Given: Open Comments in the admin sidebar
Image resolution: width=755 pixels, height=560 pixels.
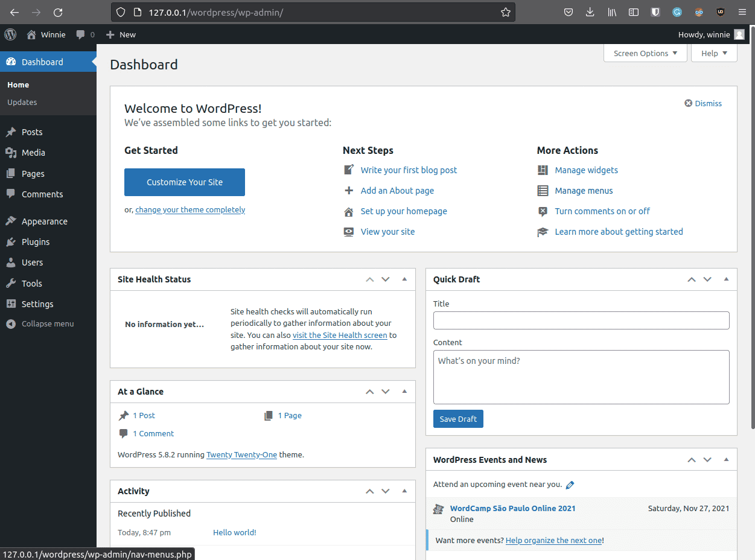Looking at the screenshot, I should tap(48, 194).
